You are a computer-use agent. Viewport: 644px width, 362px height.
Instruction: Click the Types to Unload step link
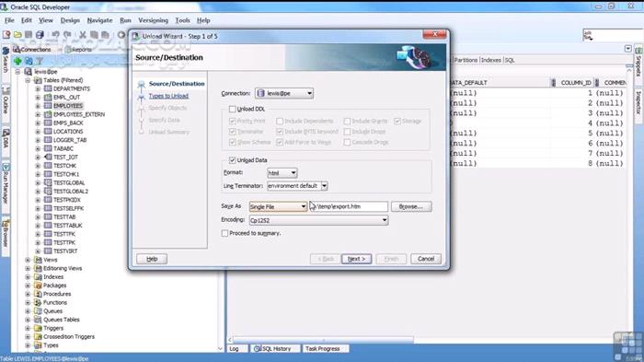[168, 96]
